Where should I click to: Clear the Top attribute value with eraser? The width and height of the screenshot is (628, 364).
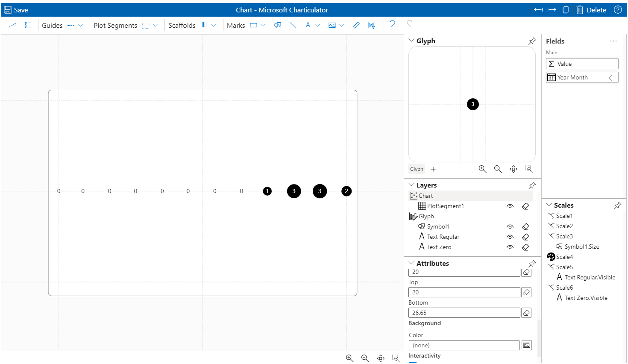click(x=526, y=293)
